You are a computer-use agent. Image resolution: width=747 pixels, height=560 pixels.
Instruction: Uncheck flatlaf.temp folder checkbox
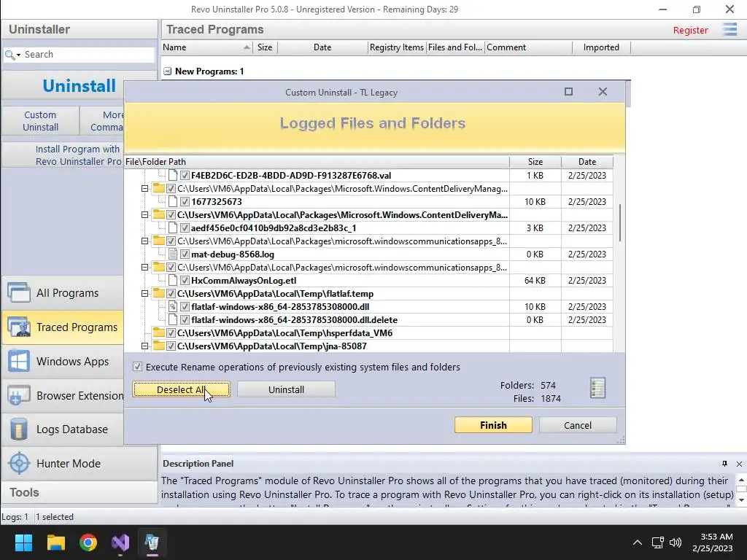coord(171,294)
